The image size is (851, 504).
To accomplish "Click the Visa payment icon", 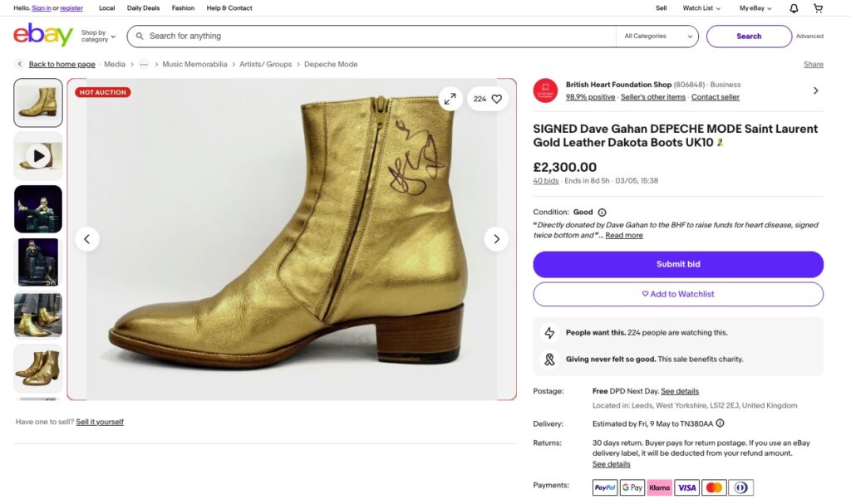I will [x=686, y=487].
